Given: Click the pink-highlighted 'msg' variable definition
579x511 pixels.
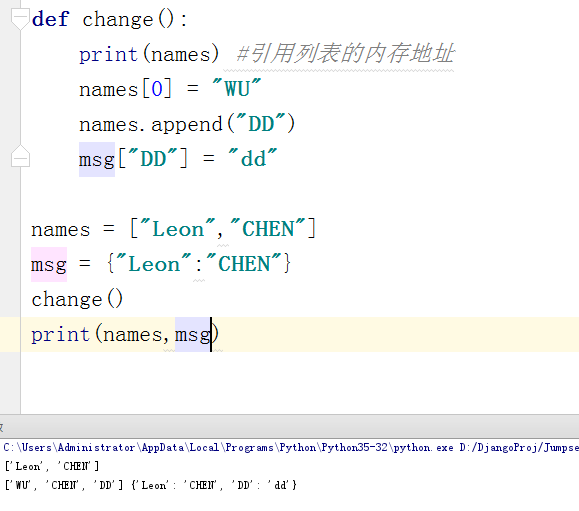Looking at the screenshot, I should (x=49, y=264).
